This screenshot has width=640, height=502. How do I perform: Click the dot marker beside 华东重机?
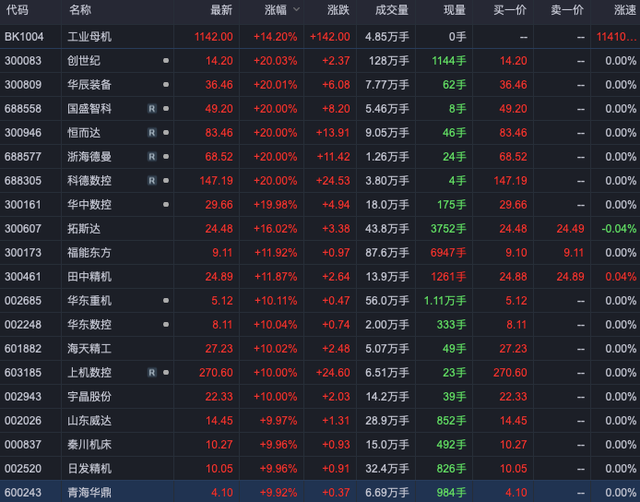point(166,300)
